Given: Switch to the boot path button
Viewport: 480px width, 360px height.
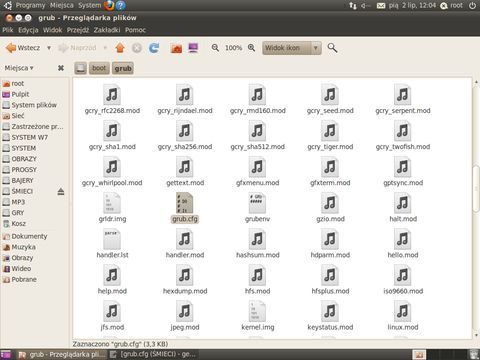Looking at the screenshot, I should click(99, 68).
